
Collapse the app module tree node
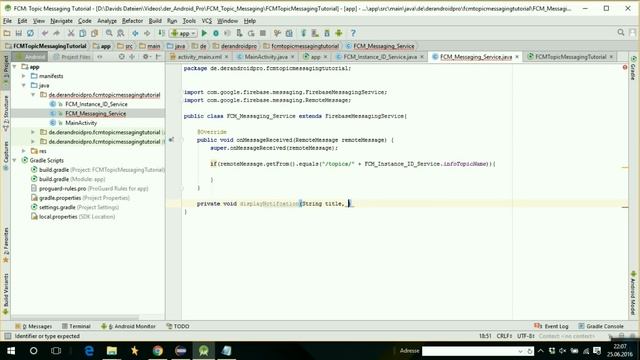15,67
